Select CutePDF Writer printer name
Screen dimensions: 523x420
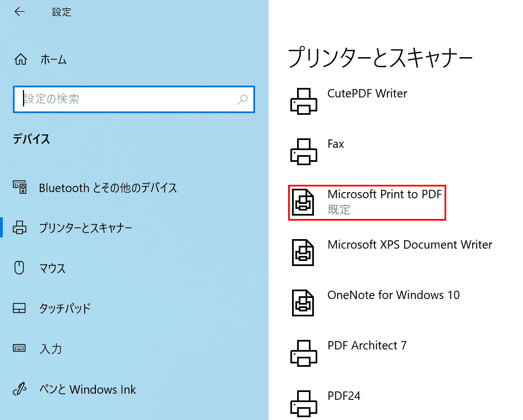pyautogui.click(x=367, y=94)
